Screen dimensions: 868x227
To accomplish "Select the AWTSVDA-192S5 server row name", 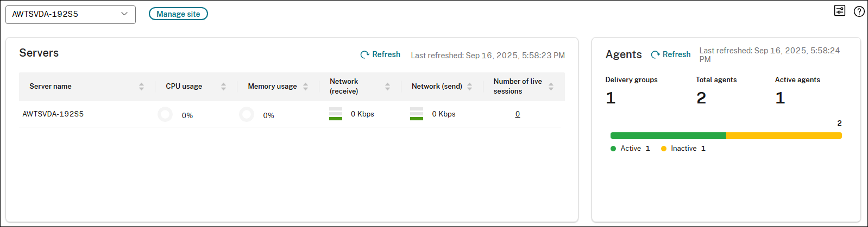I will click(53, 114).
